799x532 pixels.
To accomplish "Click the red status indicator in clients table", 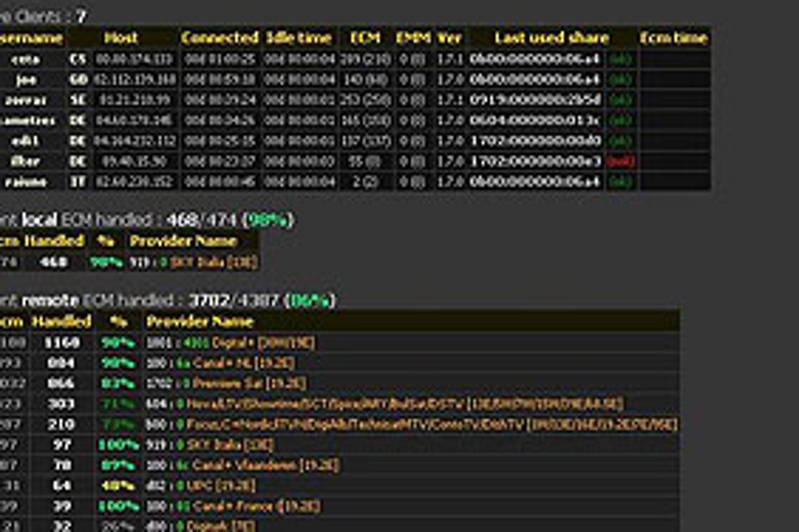I will [x=622, y=162].
